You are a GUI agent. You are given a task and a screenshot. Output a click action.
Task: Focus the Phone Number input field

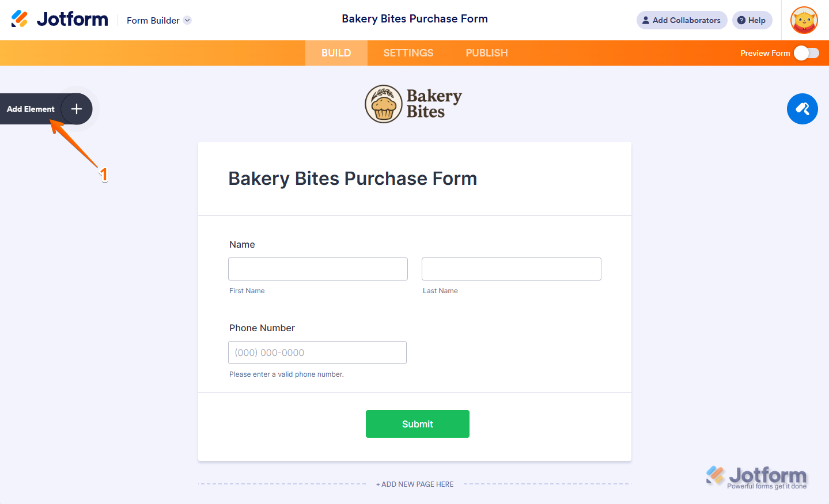click(317, 353)
